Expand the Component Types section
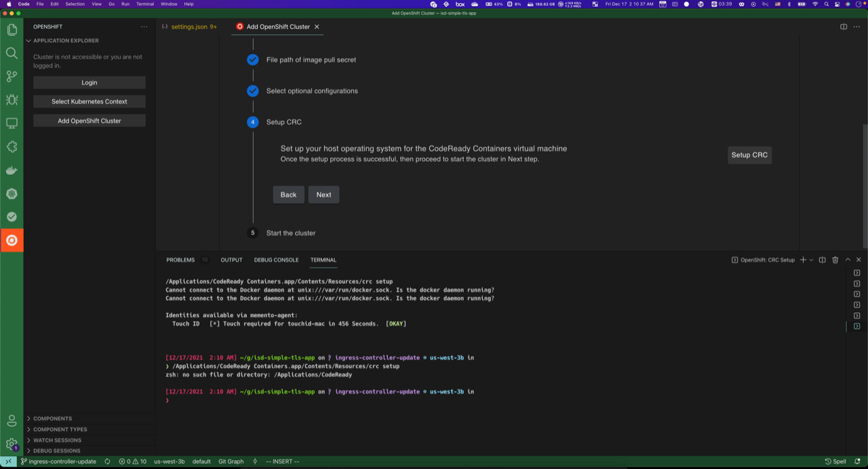This screenshot has height=469, width=868. (89, 430)
